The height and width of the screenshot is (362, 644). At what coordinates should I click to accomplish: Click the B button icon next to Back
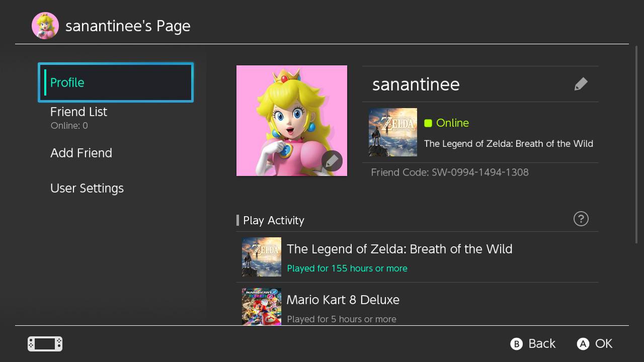516,344
